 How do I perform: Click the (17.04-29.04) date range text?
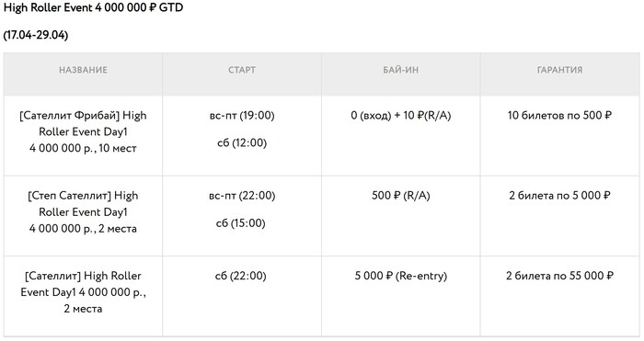(36, 35)
